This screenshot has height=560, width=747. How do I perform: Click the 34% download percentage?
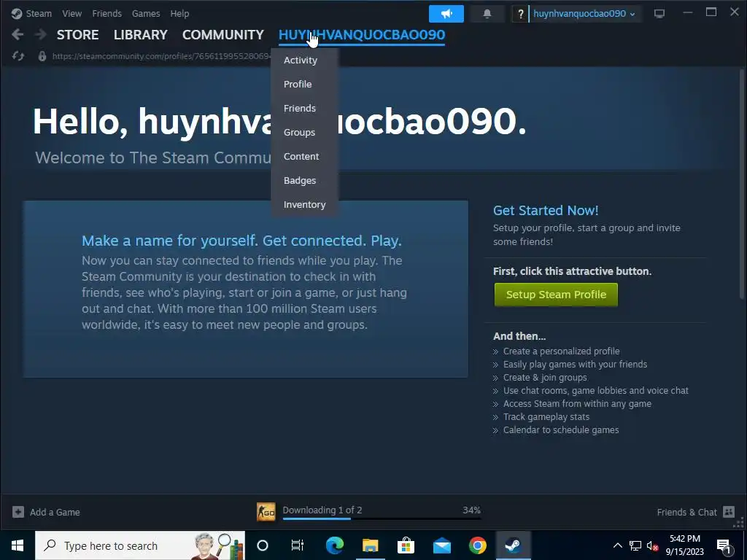click(x=472, y=510)
